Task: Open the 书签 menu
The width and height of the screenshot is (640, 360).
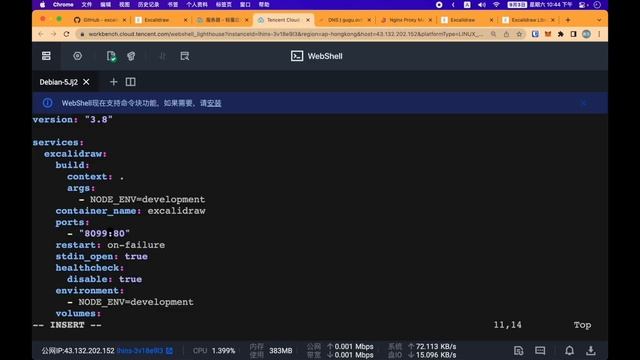Action: [x=173, y=4]
